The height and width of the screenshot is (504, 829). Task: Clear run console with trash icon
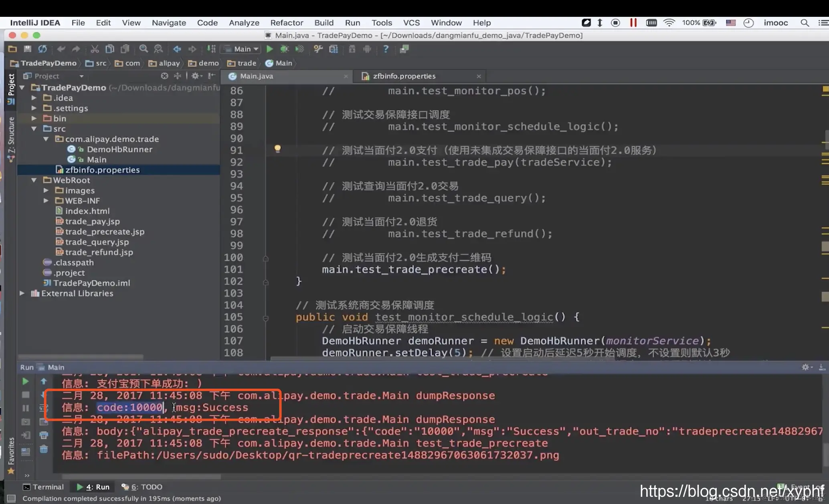[44, 450]
